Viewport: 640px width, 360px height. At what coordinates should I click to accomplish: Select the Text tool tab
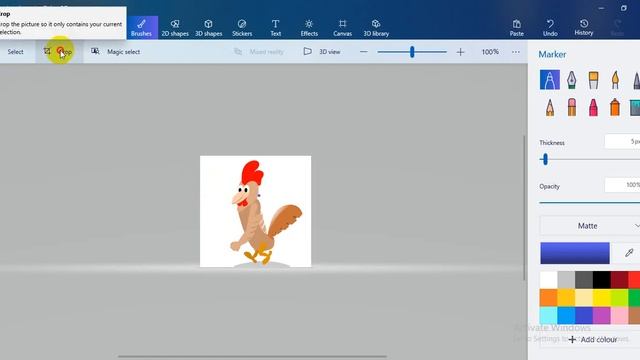276,28
